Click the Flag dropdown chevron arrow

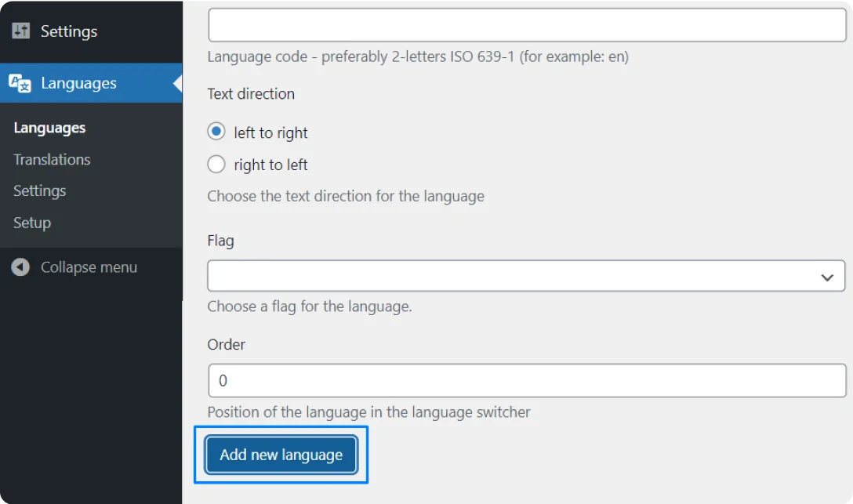click(x=827, y=276)
